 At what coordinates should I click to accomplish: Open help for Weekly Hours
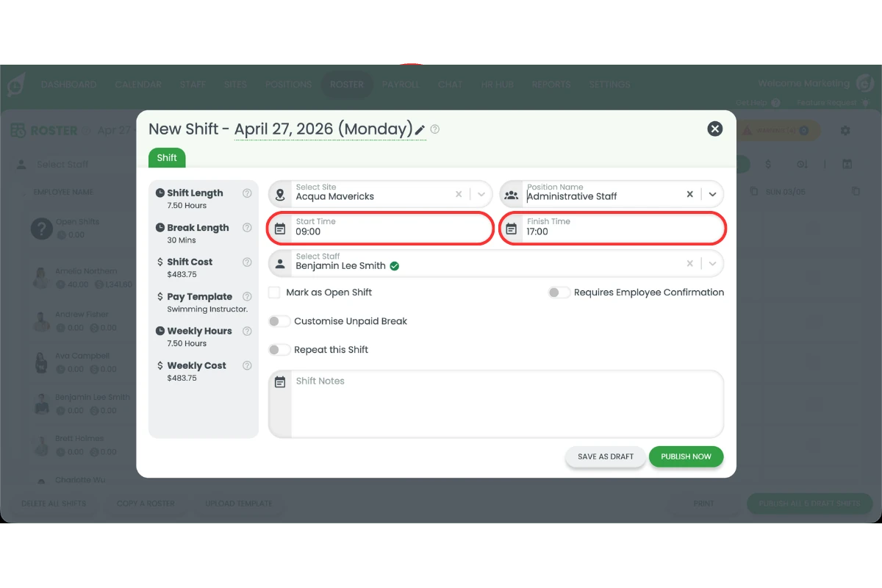[247, 331]
